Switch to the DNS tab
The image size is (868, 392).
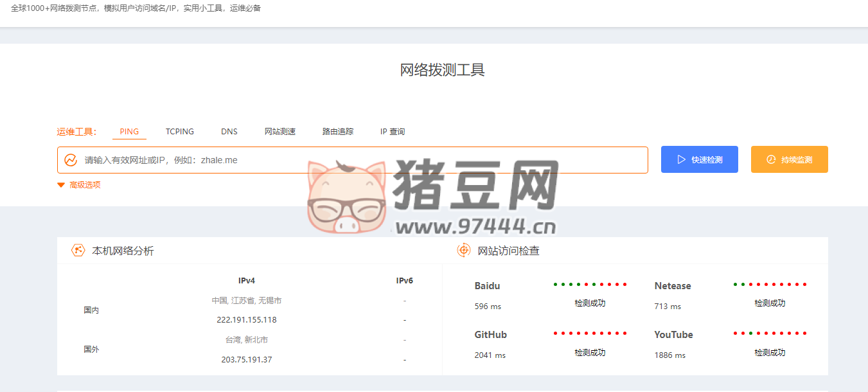pyautogui.click(x=229, y=131)
